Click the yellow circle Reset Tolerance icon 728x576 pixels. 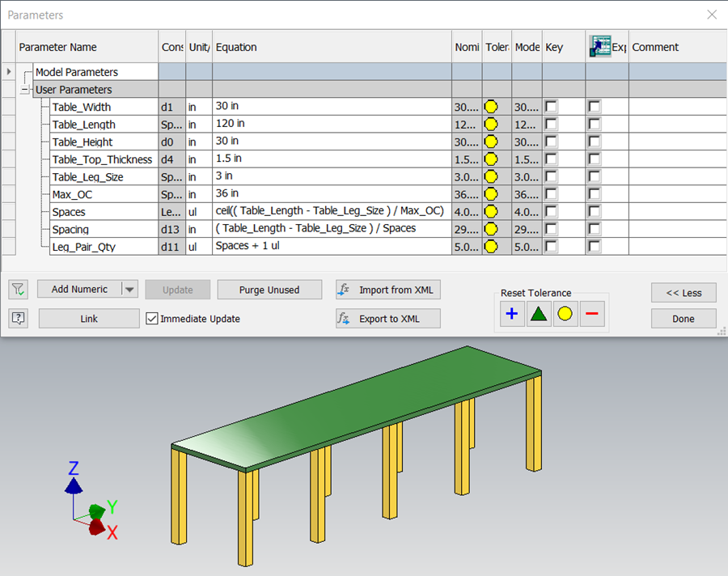(x=565, y=314)
